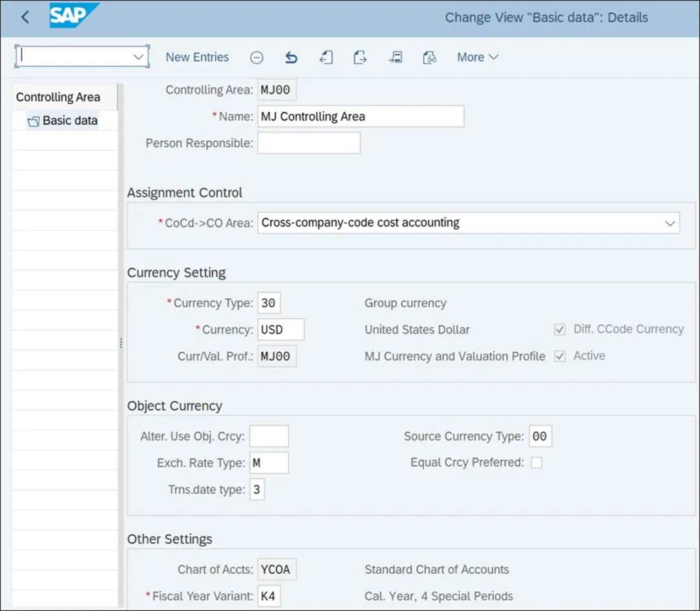Toggle Diff. CCode Currency checkbox
This screenshot has height=611, width=700.
560,329
